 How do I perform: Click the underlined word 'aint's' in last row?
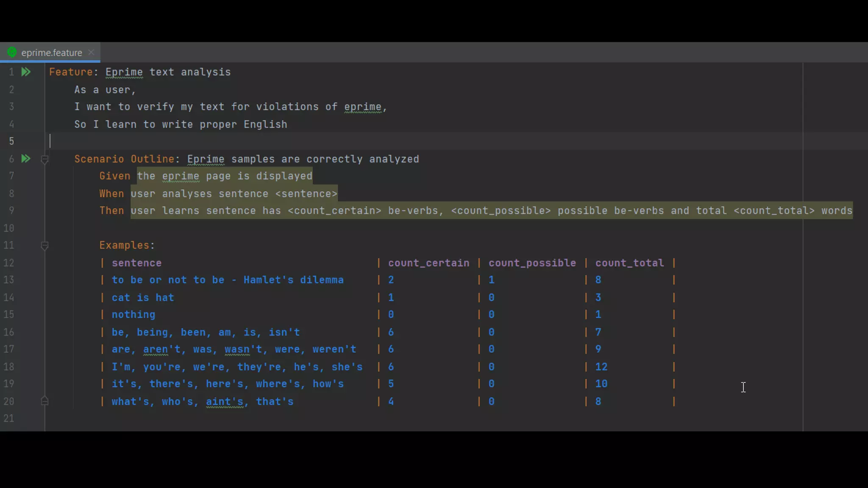tap(225, 402)
